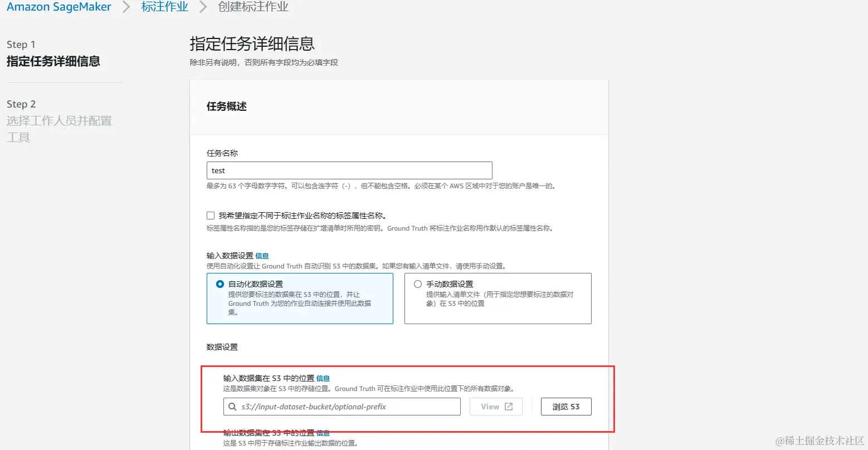The height and width of the screenshot is (450, 868).
Task: Click the 除非另有说明 required-fields note
Action: (264, 62)
